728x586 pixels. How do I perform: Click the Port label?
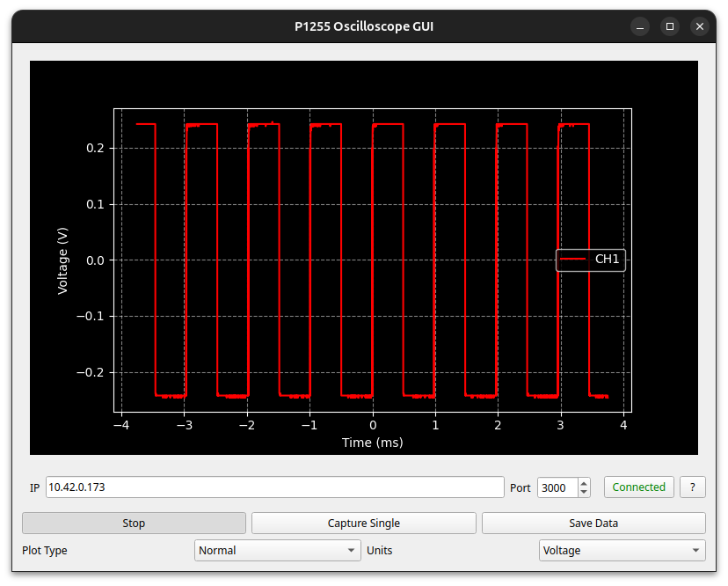pos(520,487)
